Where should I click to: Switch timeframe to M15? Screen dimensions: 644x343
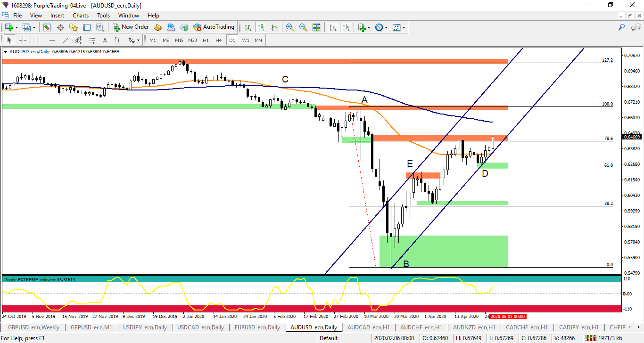click(179, 40)
